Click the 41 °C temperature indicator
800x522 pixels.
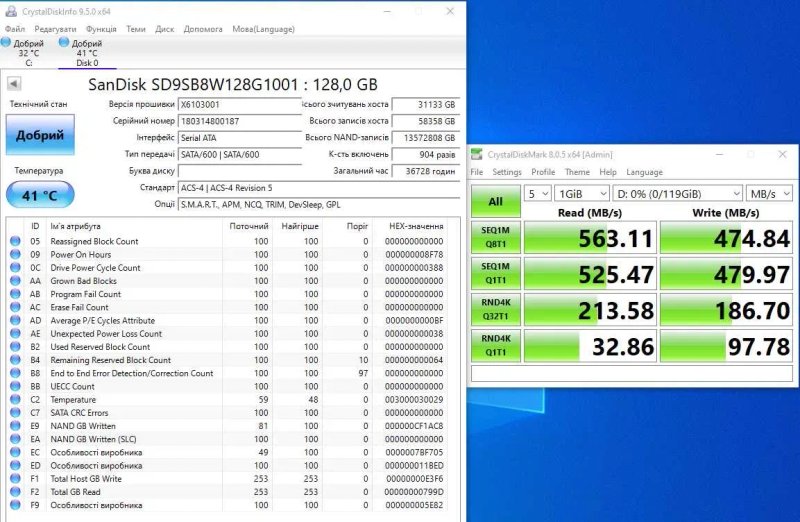pyautogui.click(x=40, y=195)
